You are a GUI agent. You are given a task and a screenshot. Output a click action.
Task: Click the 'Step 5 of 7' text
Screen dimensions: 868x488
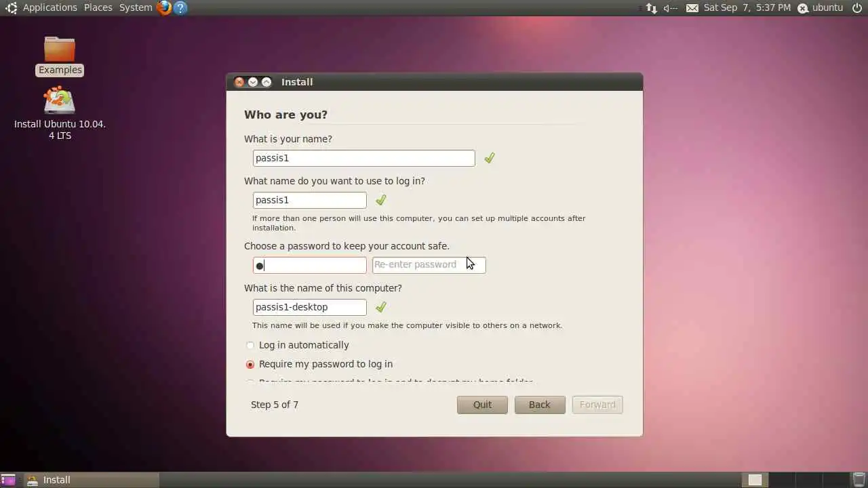(275, 405)
